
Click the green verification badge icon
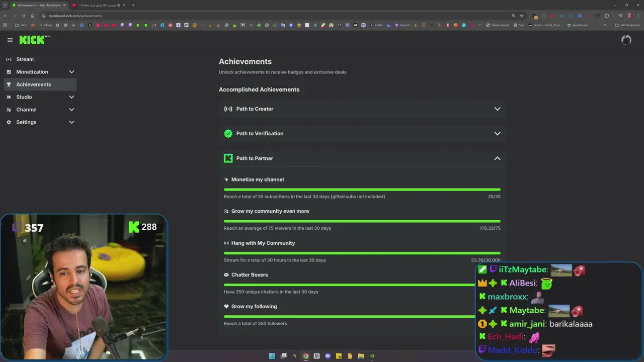click(228, 134)
